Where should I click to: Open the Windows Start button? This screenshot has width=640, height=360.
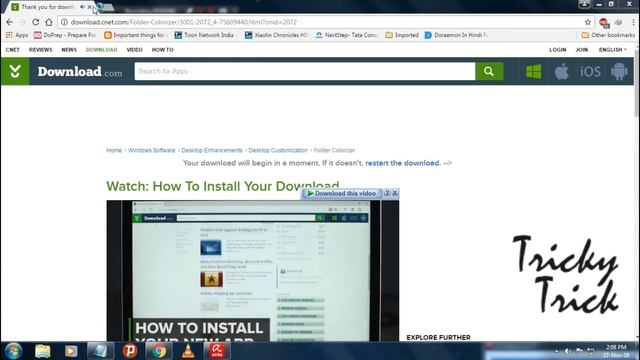tap(13, 351)
